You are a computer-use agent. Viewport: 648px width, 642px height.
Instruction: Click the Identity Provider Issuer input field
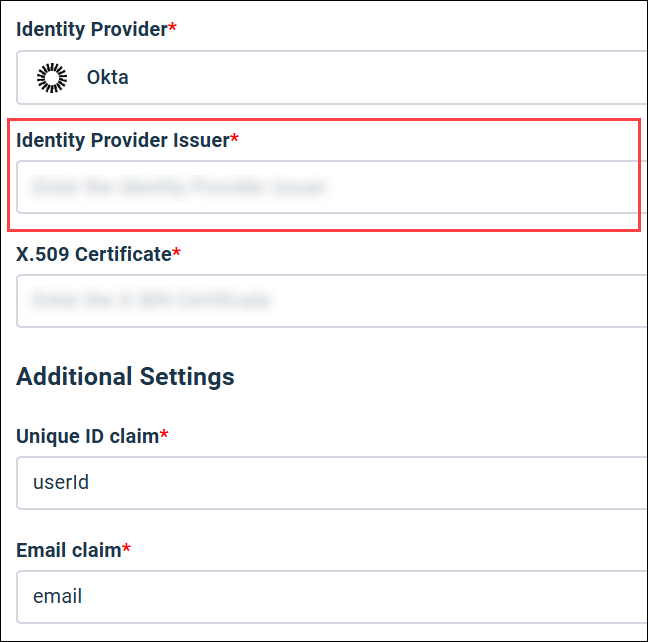point(330,187)
